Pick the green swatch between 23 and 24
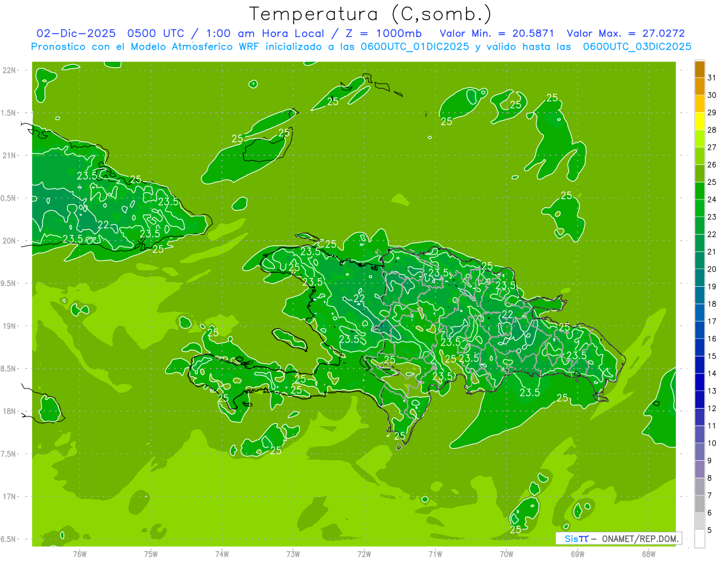This screenshot has height=562, width=728. [699, 209]
